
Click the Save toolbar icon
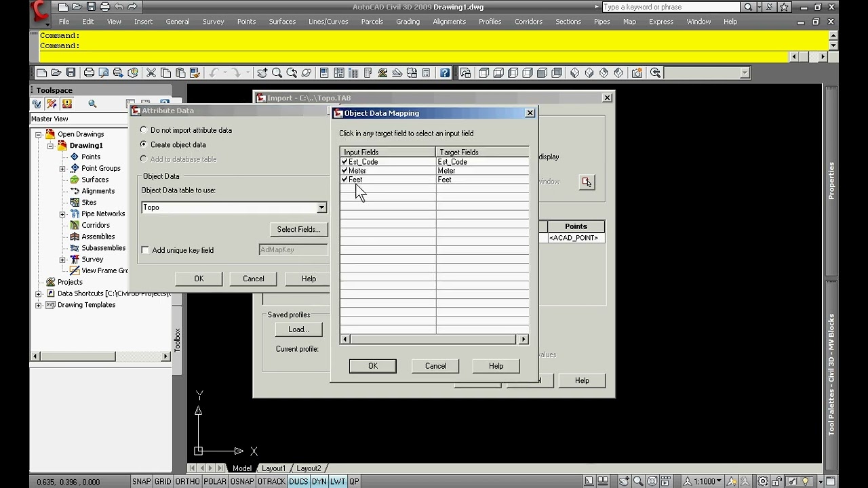tap(71, 73)
